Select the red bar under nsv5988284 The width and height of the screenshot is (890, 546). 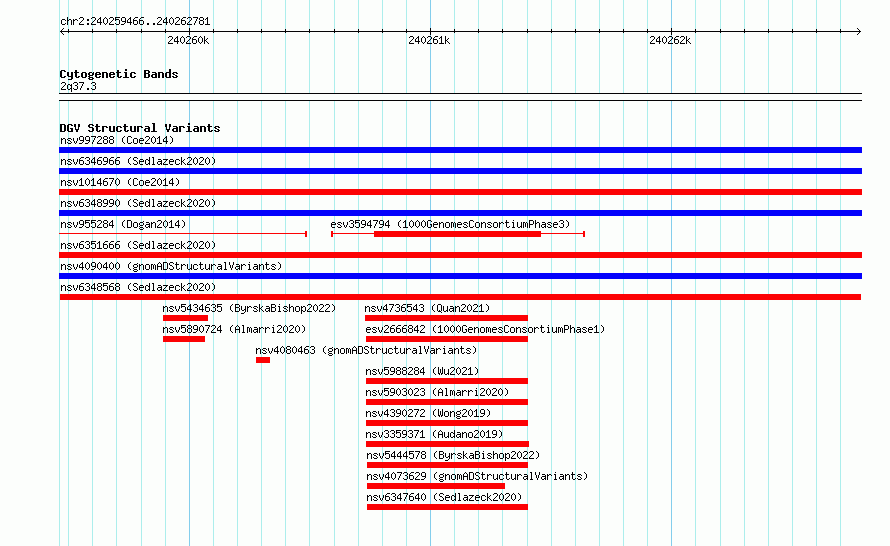tap(447, 381)
